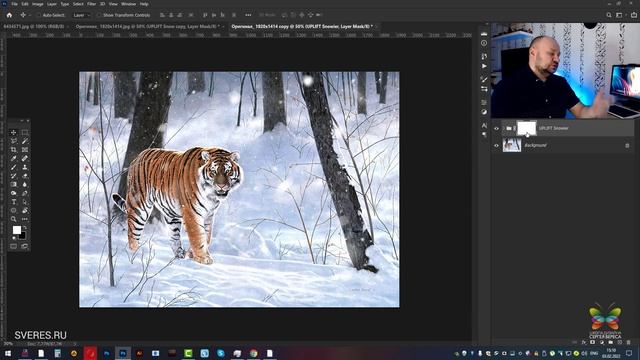Select the Healing Brush tool
640x360 pixels.
click(24, 158)
